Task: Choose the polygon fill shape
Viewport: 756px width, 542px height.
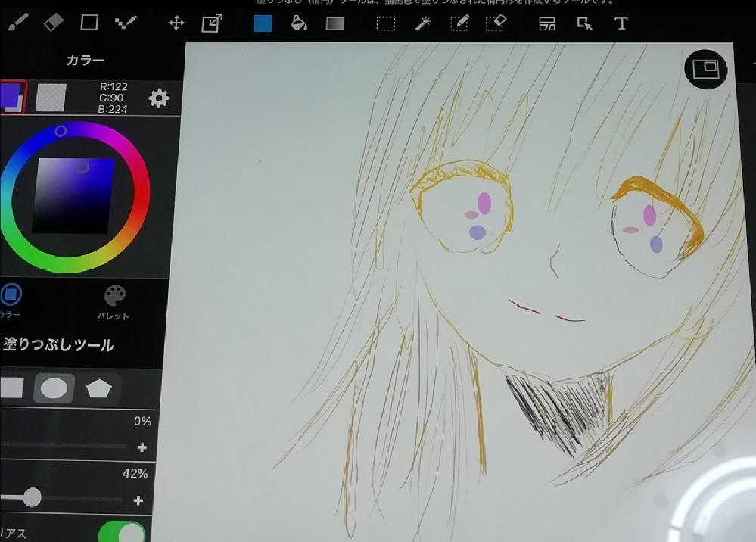Action: [x=98, y=388]
